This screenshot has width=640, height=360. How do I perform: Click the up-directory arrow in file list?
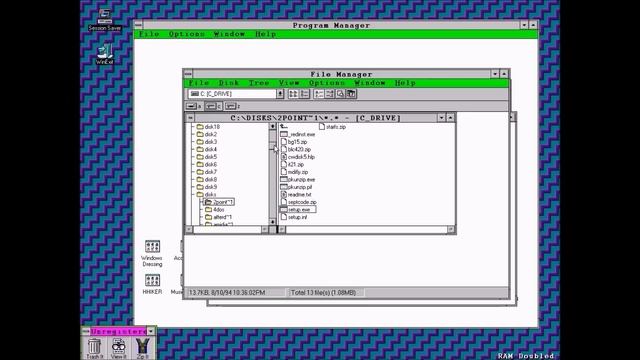click(x=284, y=127)
